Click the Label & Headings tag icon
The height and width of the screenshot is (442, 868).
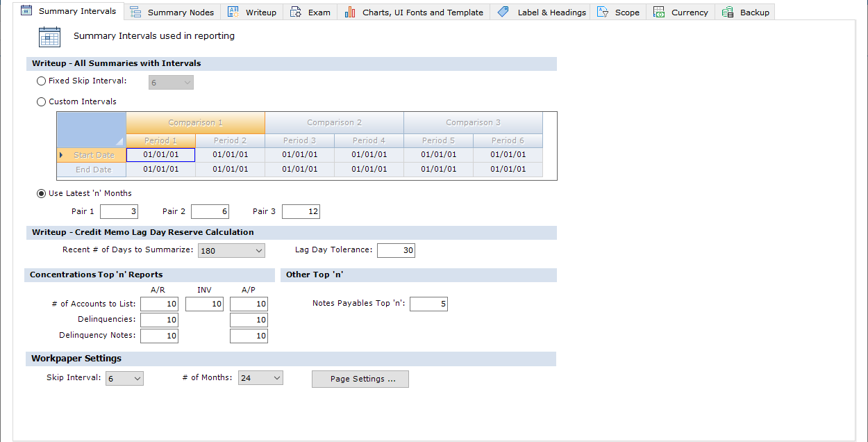[503, 13]
